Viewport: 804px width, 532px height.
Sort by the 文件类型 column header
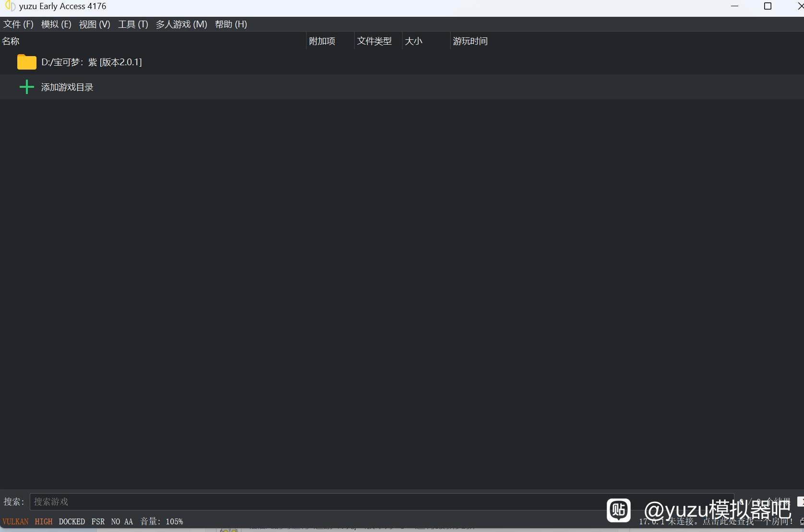coord(378,41)
